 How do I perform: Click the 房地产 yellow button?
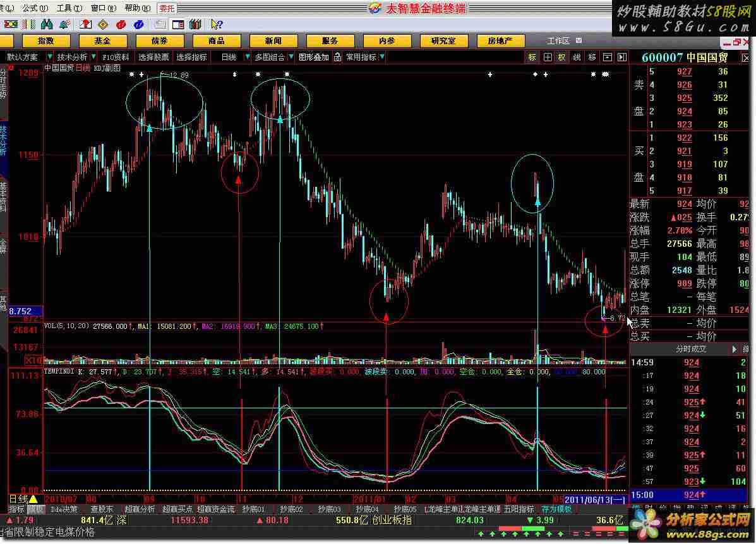point(500,41)
